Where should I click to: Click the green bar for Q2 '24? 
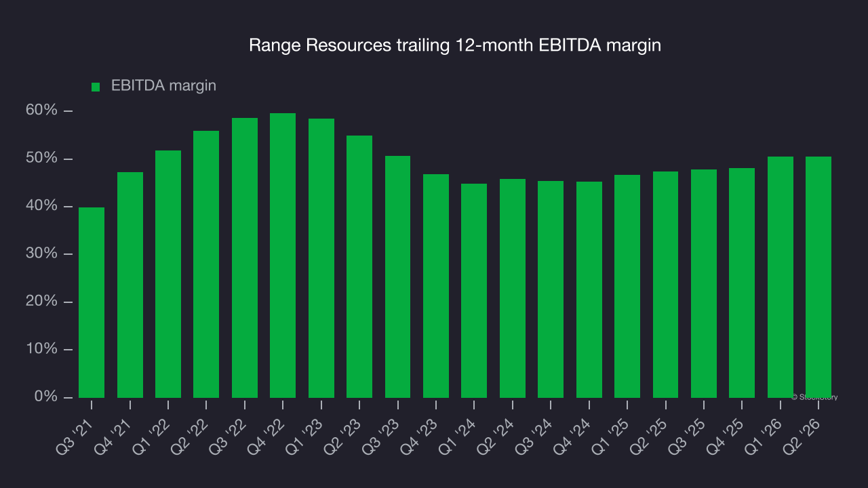513,288
